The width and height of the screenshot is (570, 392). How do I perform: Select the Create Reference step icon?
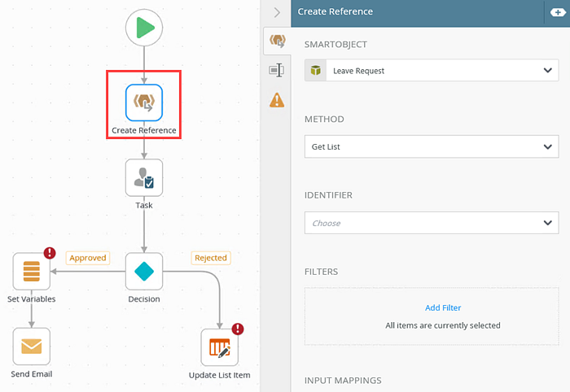[x=144, y=102]
